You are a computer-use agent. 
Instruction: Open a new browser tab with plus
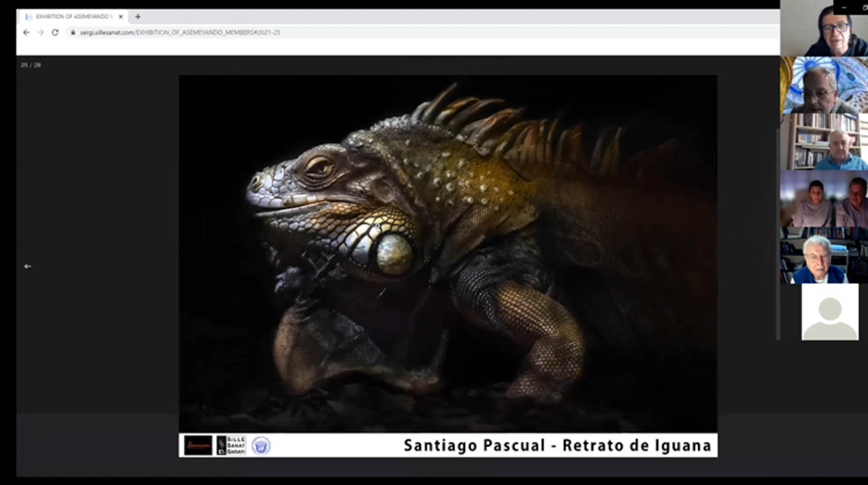pos(138,16)
